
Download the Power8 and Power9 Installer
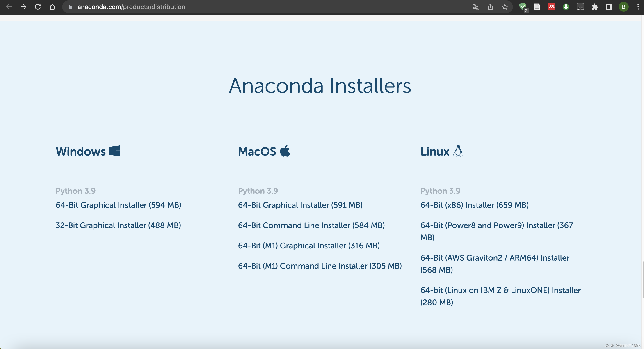496,231
